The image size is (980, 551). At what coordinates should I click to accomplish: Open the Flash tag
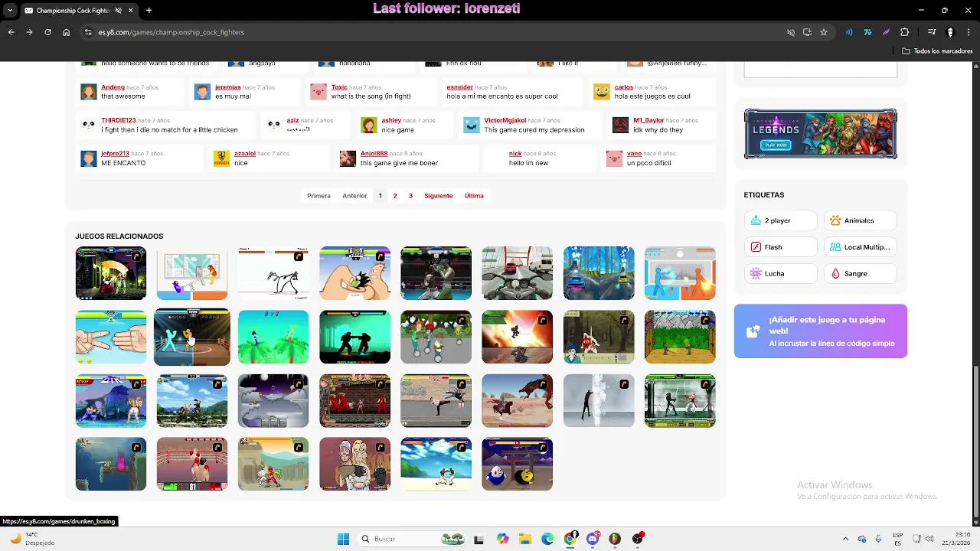tap(781, 247)
